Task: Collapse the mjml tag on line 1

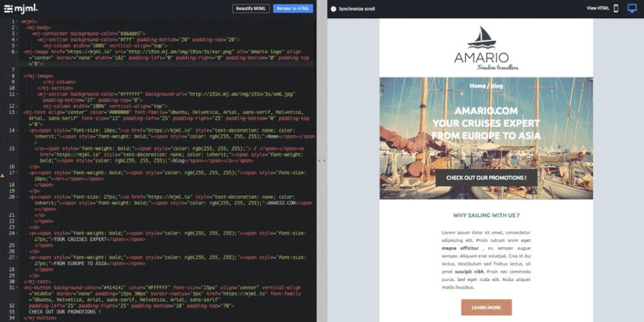Action: 18,21
